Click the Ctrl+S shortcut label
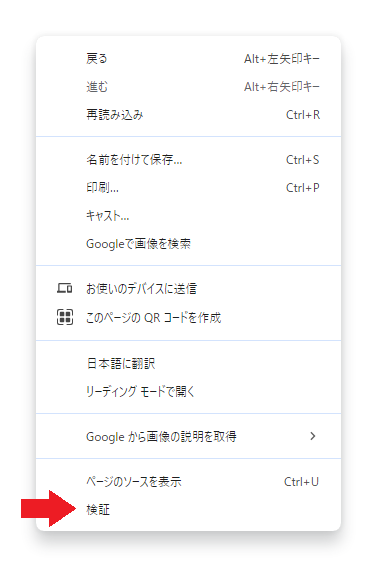The height and width of the screenshot is (577, 379). tap(302, 160)
